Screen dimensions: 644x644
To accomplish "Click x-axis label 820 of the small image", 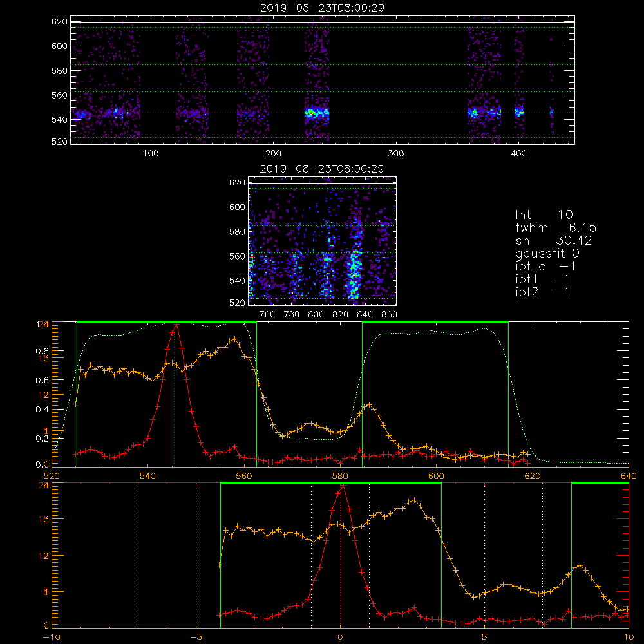I will click(x=341, y=315).
